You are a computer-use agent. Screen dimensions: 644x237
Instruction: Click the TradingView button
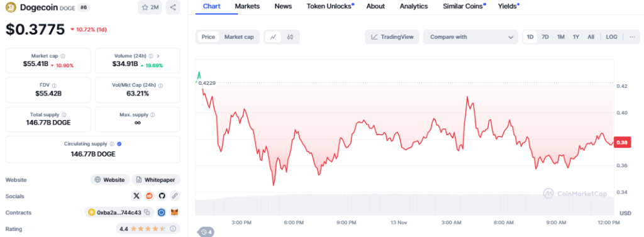coord(392,37)
